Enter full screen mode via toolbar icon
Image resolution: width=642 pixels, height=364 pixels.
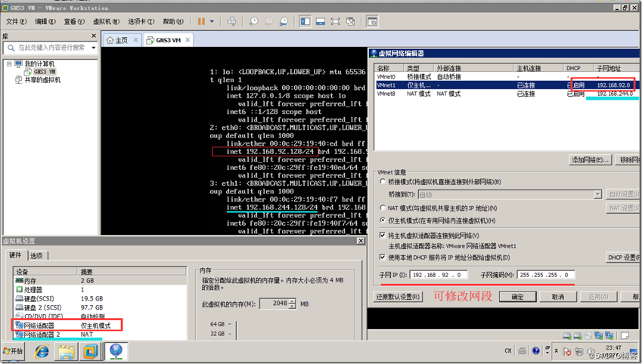[335, 21]
